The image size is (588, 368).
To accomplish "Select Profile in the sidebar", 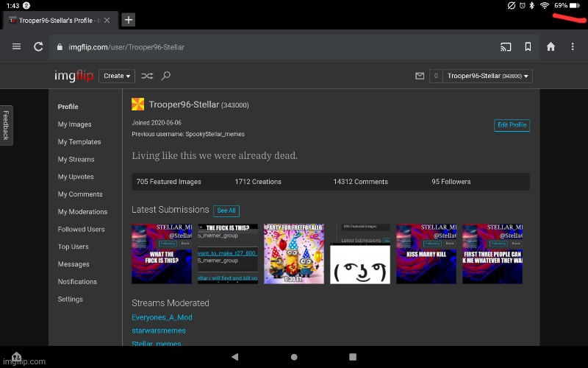I will coord(68,107).
